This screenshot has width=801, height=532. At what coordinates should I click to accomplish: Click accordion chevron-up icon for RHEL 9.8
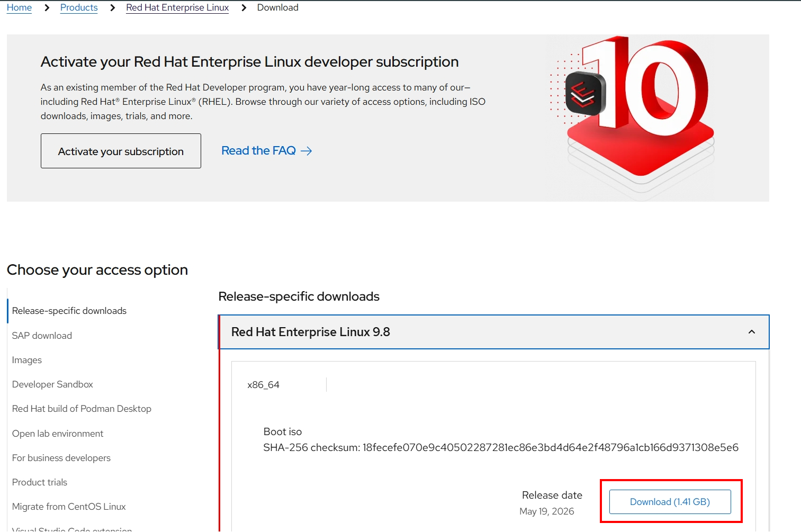752,332
